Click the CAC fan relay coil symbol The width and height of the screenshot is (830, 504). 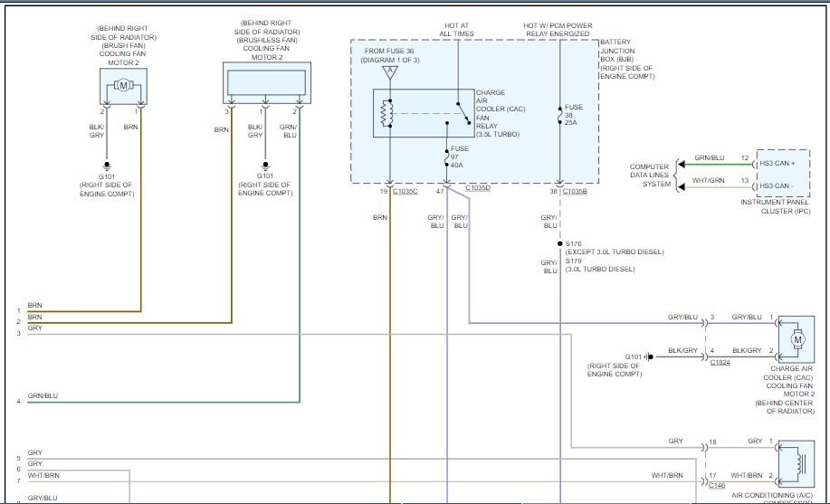click(389, 113)
